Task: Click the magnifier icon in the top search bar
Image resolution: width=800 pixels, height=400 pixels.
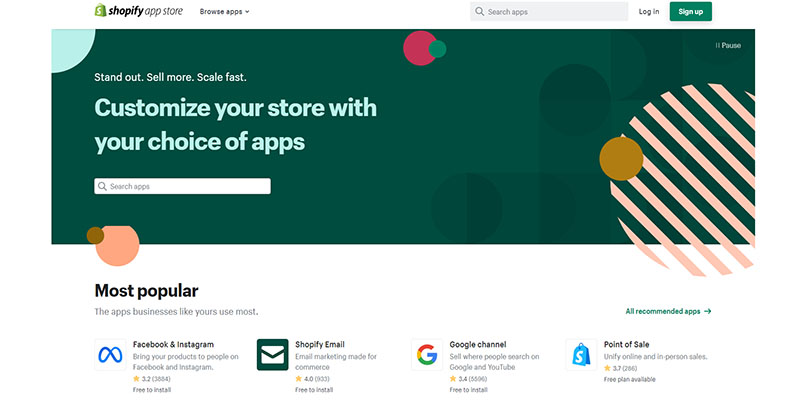Action: point(479,11)
